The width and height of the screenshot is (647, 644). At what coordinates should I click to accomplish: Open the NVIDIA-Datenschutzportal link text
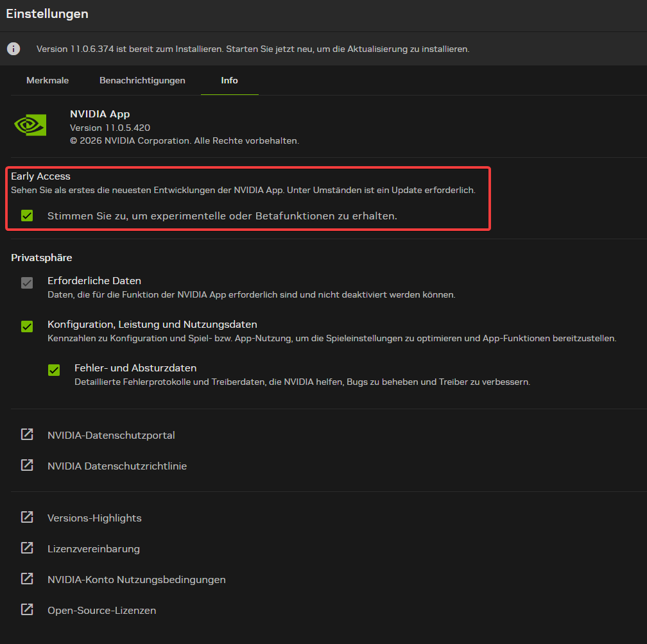point(111,435)
